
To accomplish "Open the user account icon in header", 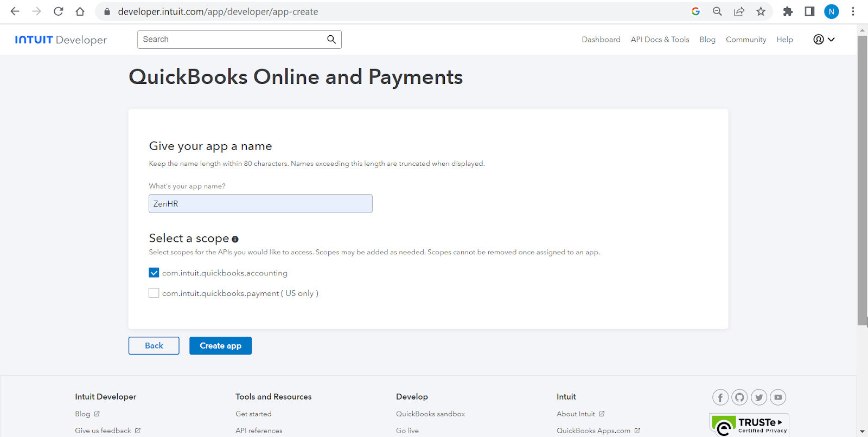I will [x=819, y=39].
